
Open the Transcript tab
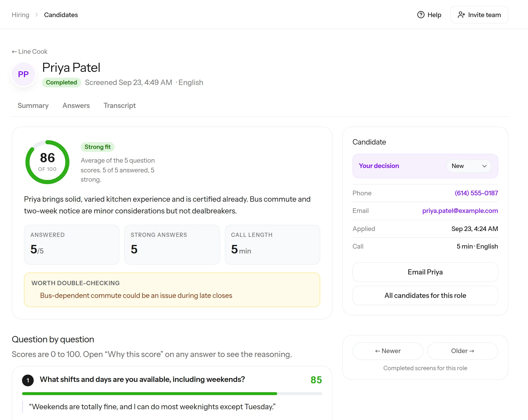pyautogui.click(x=120, y=105)
